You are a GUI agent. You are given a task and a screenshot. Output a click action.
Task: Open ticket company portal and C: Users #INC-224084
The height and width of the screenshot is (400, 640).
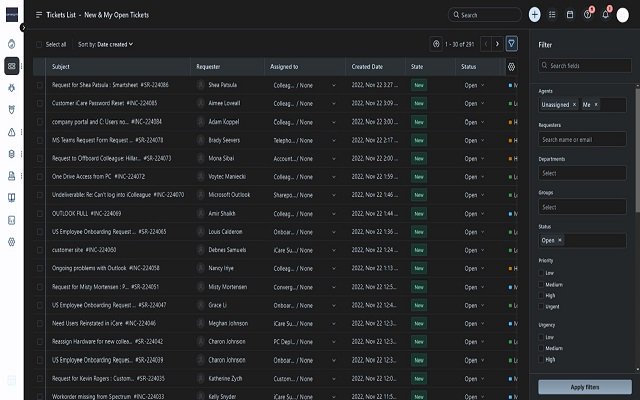point(107,122)
